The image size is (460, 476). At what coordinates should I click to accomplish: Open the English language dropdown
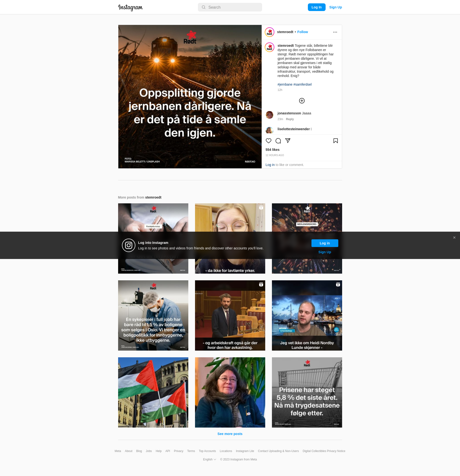209,459
